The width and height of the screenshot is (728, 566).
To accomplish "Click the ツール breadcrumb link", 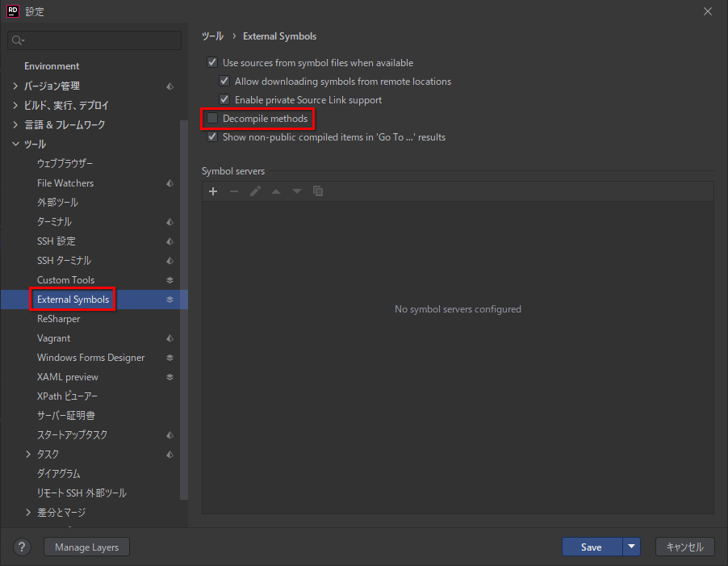I will coord(212,36).
